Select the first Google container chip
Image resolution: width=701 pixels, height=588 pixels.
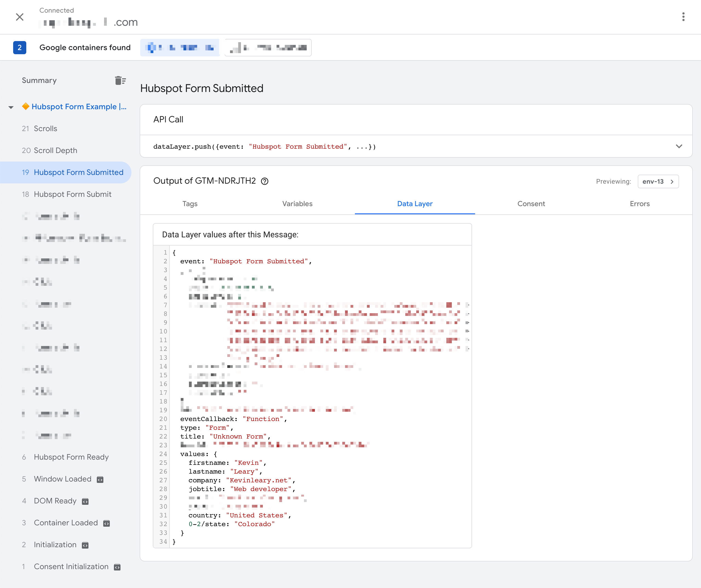point(180,47)
